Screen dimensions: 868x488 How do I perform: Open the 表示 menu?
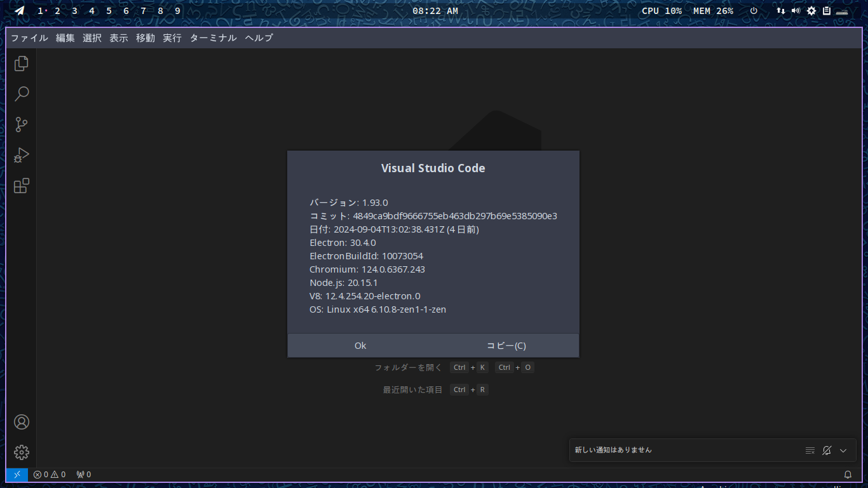(x=119, y=38)
